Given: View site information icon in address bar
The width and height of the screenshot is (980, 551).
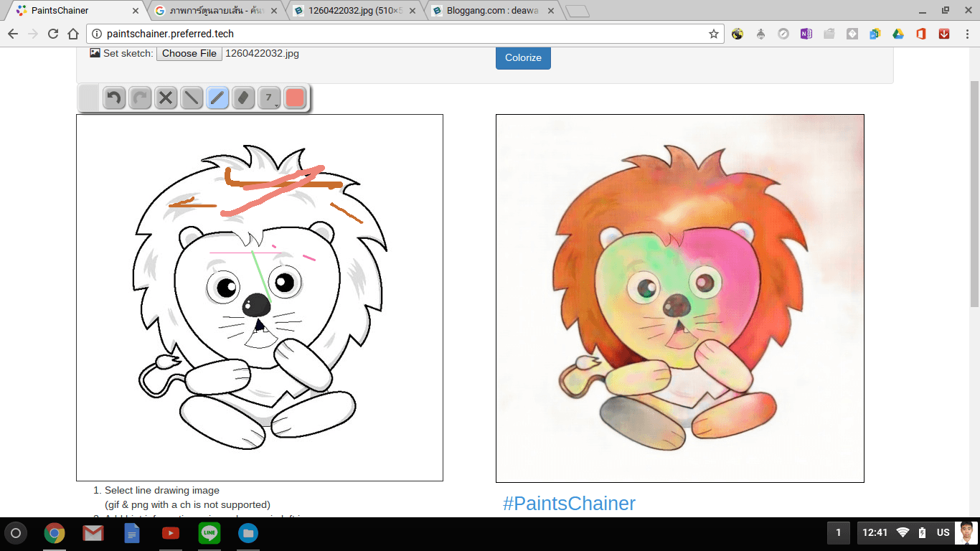Looking at the screenshot, I should pos(98,34).
